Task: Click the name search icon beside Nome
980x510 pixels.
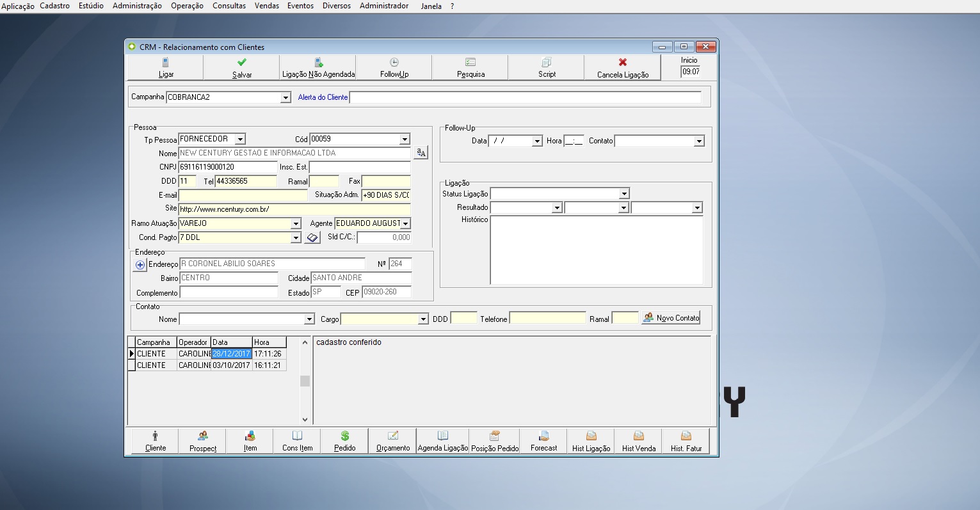Action: pos(421,153)
